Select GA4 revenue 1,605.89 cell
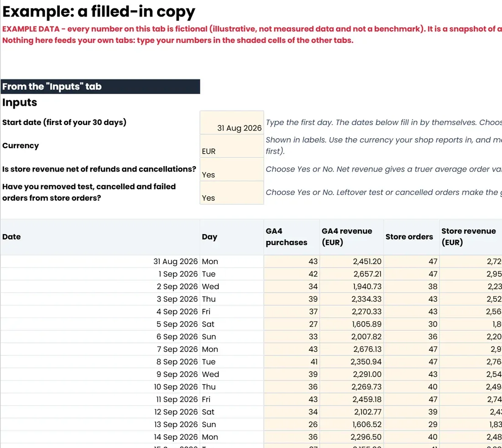 351,324
